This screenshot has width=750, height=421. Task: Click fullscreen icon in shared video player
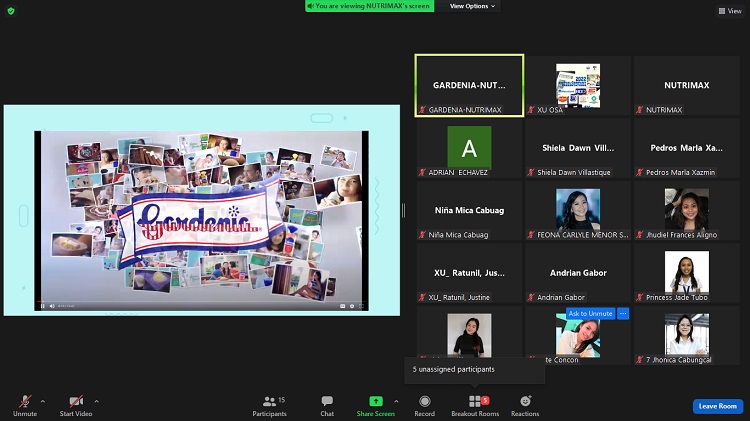coord(361,306)
